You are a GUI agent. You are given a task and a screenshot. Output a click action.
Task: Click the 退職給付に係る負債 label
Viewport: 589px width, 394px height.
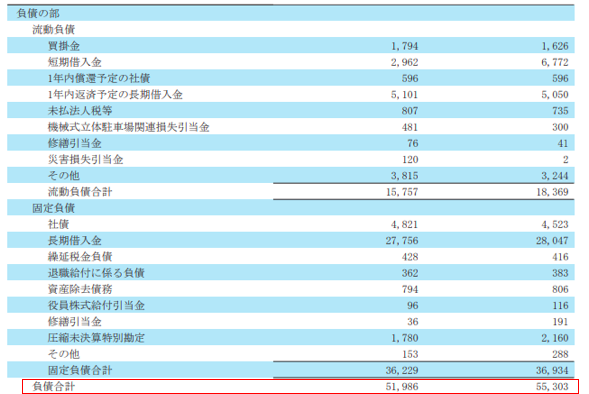[x=96, y=273]
